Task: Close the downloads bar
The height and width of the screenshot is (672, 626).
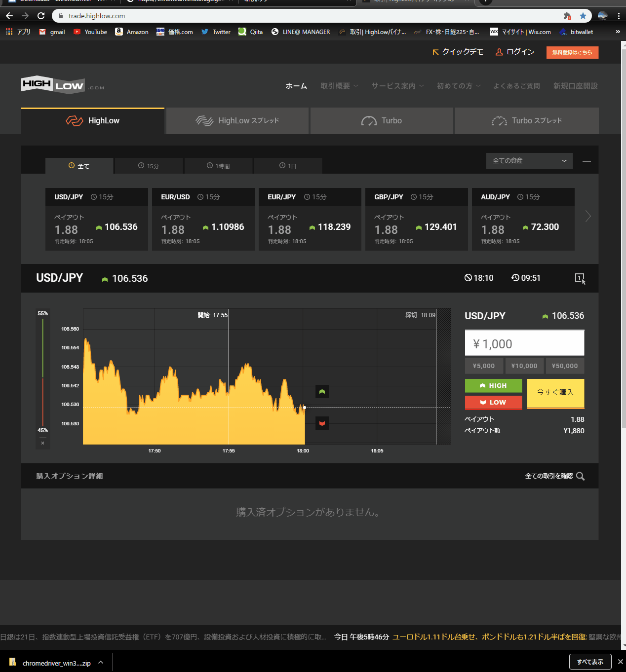Action: point(621,662)
